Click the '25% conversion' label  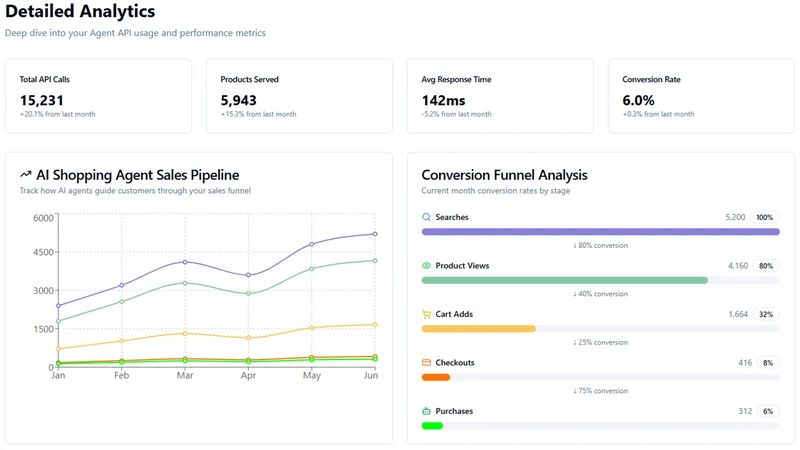point(601,342)
